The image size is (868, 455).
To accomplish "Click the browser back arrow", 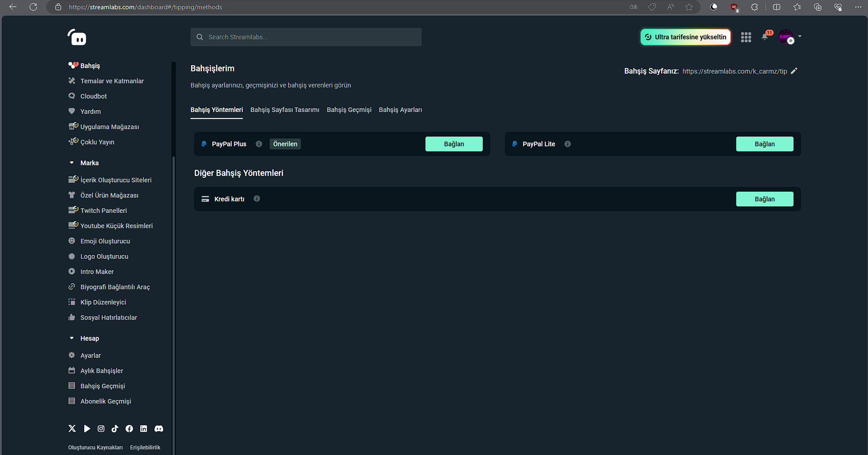I will coord(13,7).
